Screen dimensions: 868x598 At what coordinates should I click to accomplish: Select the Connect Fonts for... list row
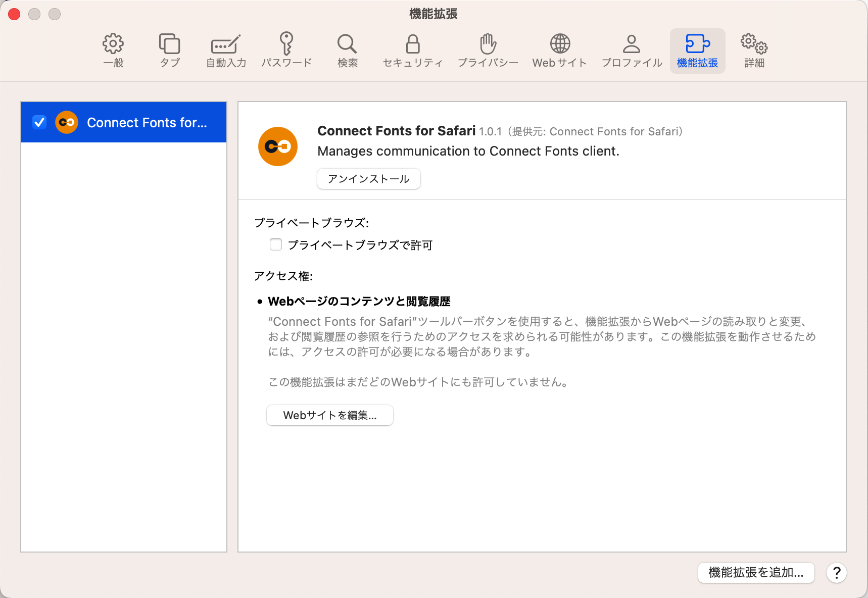point(124,122)
